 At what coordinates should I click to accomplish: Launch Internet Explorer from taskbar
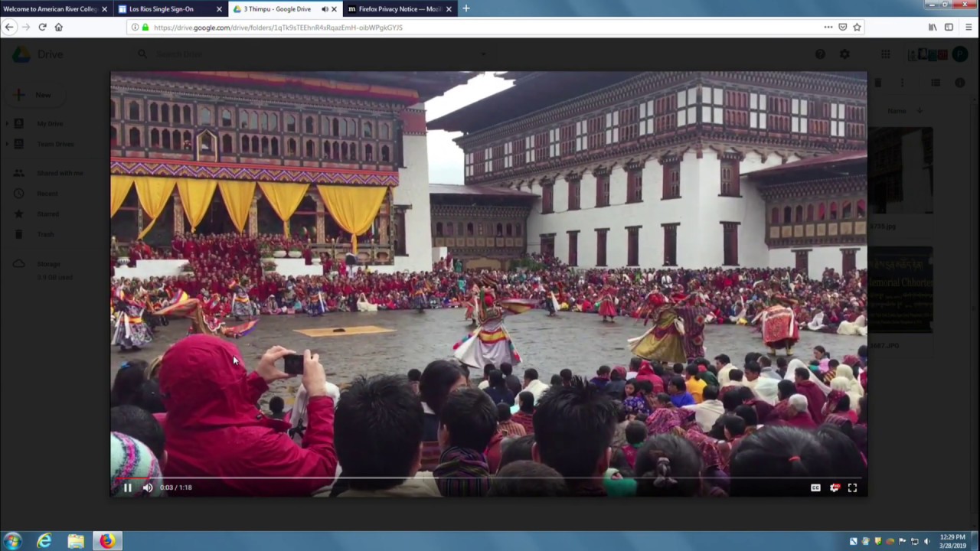click(x=44, y=541)
